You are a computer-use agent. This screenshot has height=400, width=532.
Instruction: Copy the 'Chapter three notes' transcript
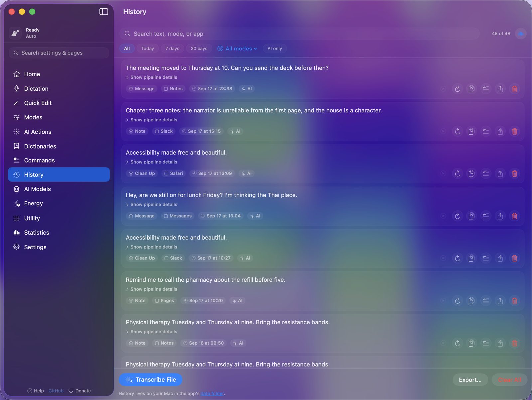(x=471, y=131)
